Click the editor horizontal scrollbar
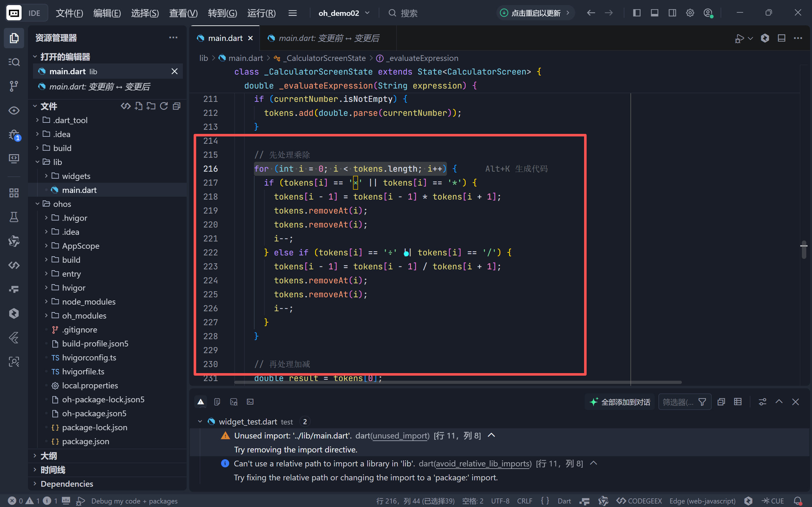 457,382
